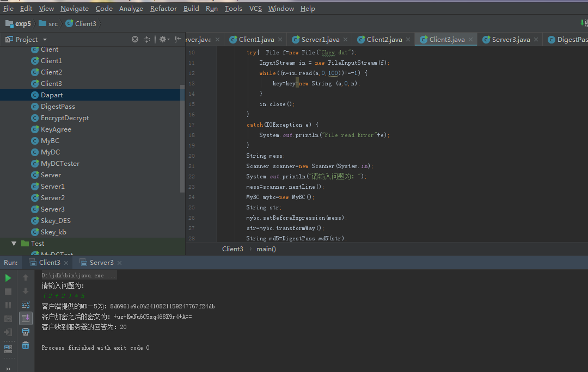The width and height of the screenshot is (588, 372).
Task: Open the Window menu
Action: click(281, 8)
